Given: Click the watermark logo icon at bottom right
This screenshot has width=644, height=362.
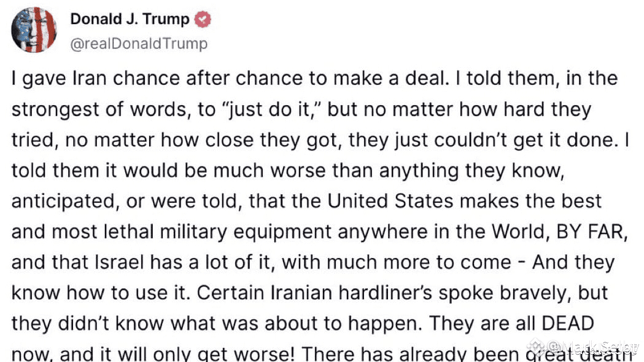Looking at the screenshot, I should [537, 347].
